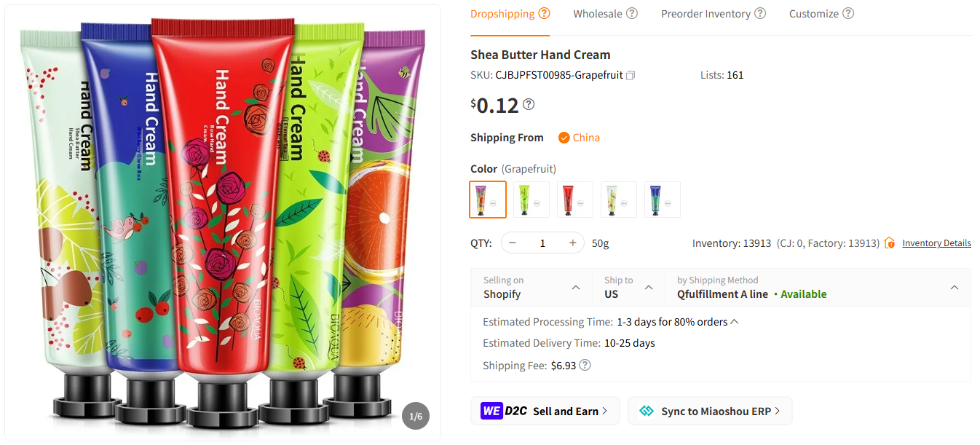Copy the product SKU

coord(630,75)
